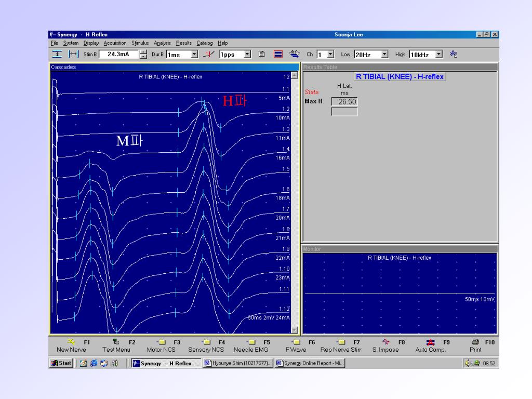Viewport: 532px width, 399px height.
Task: Click the taskbar clock showing 08:52
Action: [x=489, y=363]
